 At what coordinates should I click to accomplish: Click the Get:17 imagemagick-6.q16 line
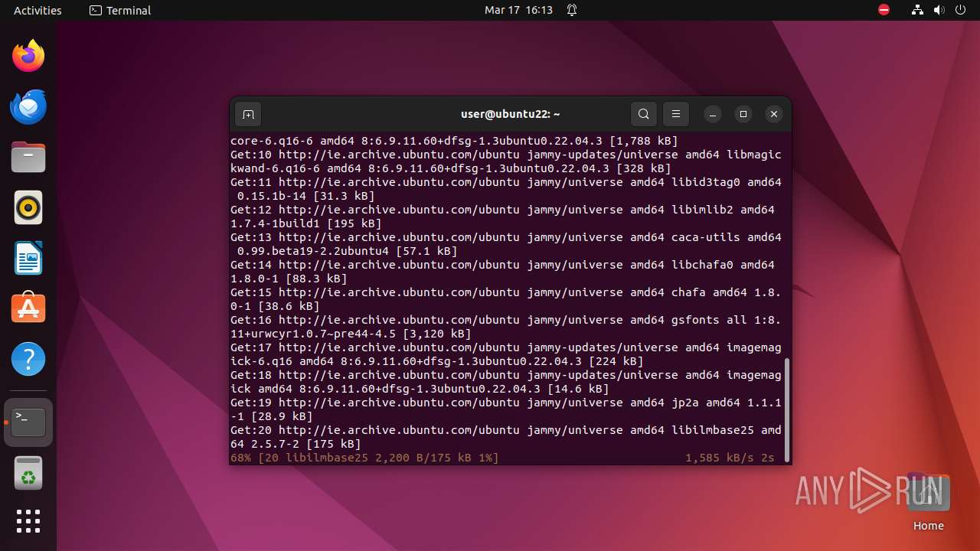point(506,354)
